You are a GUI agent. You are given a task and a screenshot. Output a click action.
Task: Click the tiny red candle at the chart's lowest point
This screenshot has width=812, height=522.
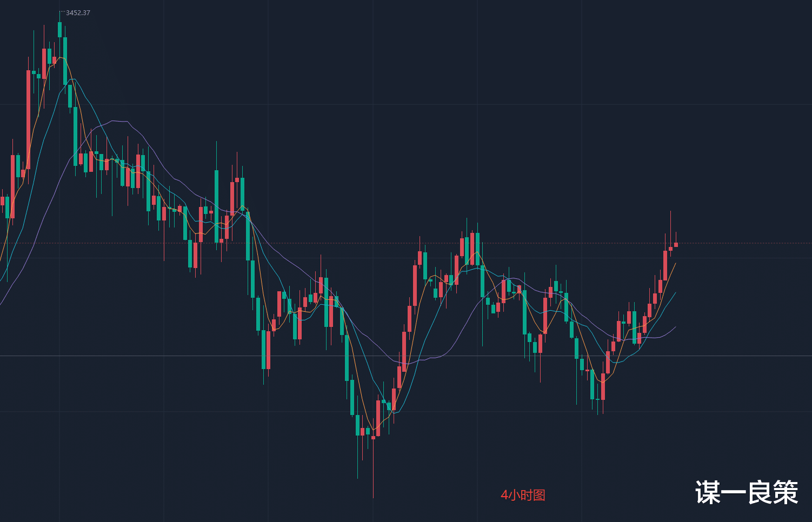[x=373, y=437]
